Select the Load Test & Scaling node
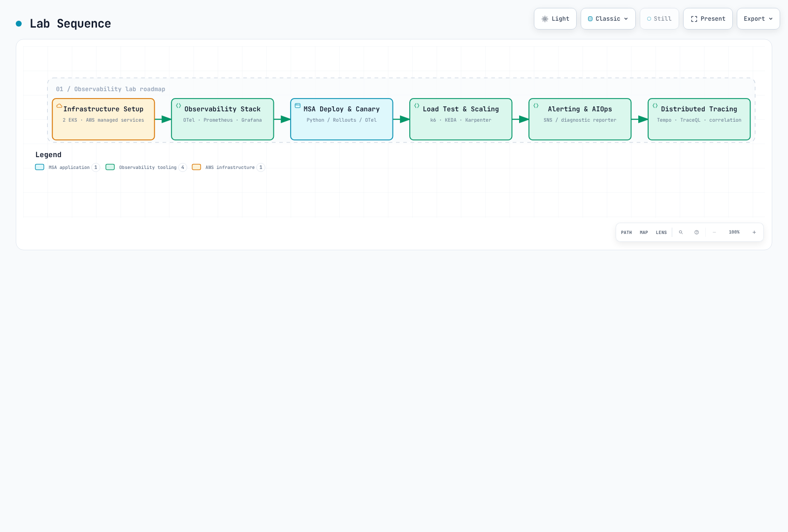The image size is (788, 532). (x=461, y=119)
